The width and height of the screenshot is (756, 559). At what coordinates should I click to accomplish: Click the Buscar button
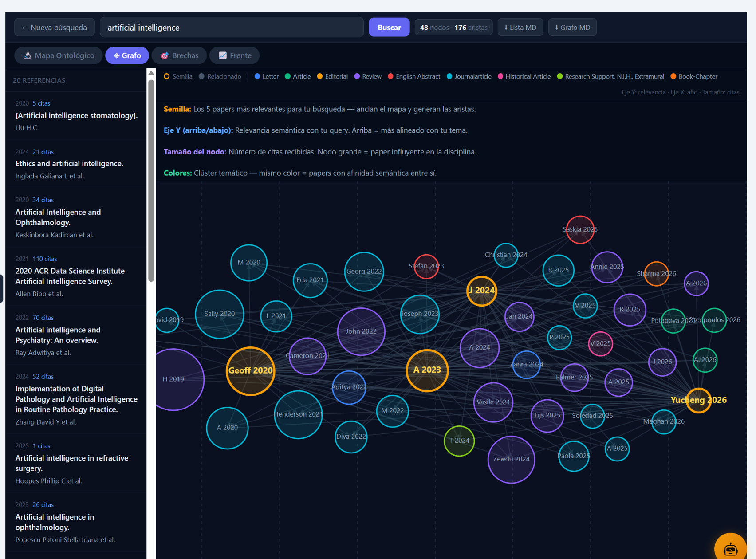click(389, 28)
